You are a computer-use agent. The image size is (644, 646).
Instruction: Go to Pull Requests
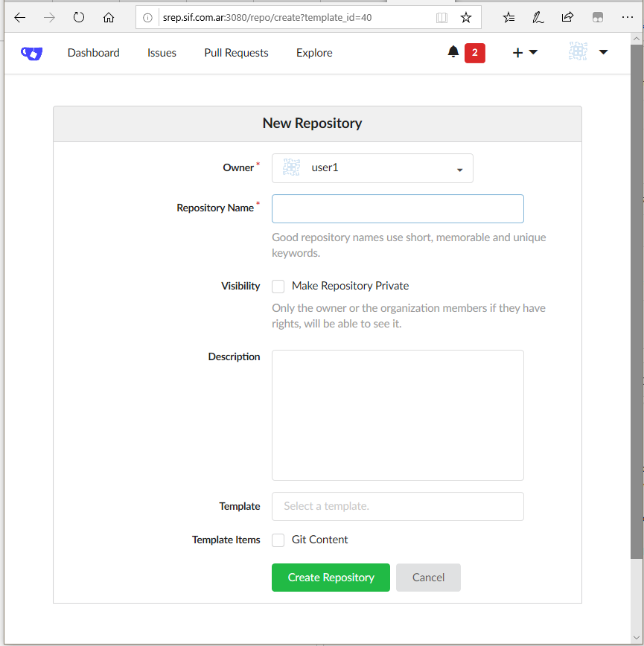click(x=236, y=53)
